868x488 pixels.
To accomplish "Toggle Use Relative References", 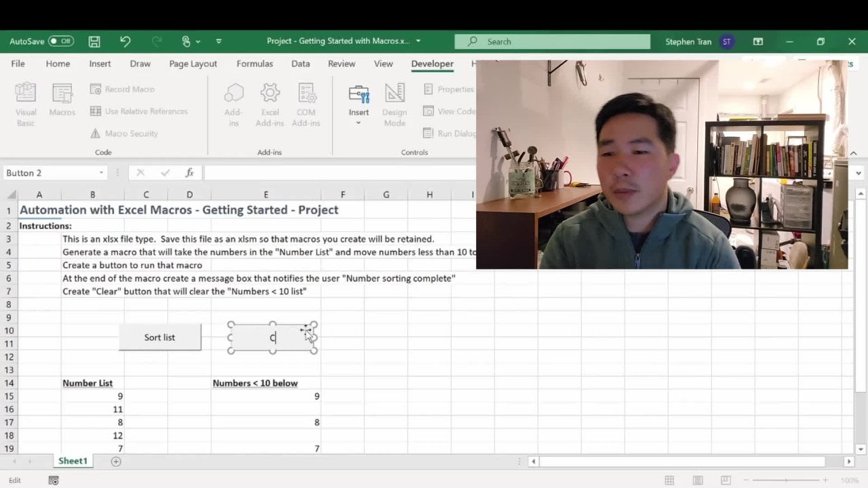I will (139, 111).
